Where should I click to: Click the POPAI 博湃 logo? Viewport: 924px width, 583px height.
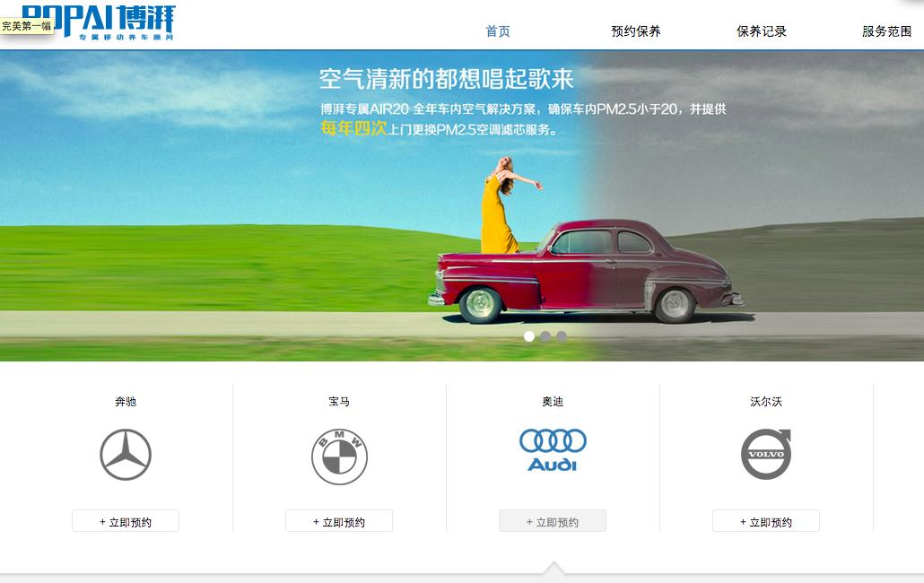pos(98,22)
